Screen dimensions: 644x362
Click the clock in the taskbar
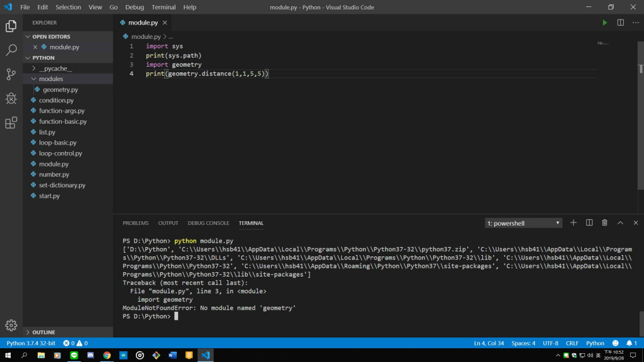(x=614, y=355)
